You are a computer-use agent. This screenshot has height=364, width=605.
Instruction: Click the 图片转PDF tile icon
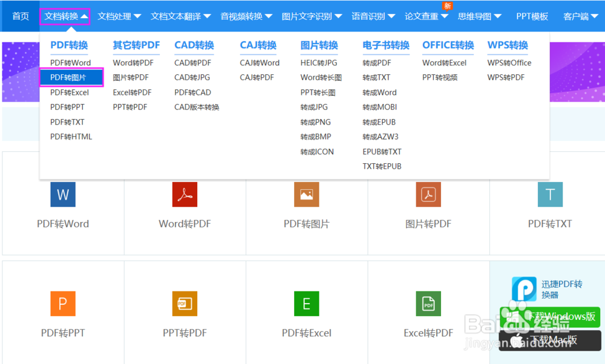428,194
